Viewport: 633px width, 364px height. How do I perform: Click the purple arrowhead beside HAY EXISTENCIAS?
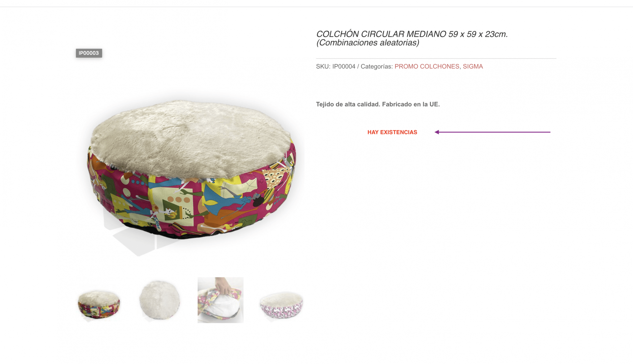[x=437, y=132]
